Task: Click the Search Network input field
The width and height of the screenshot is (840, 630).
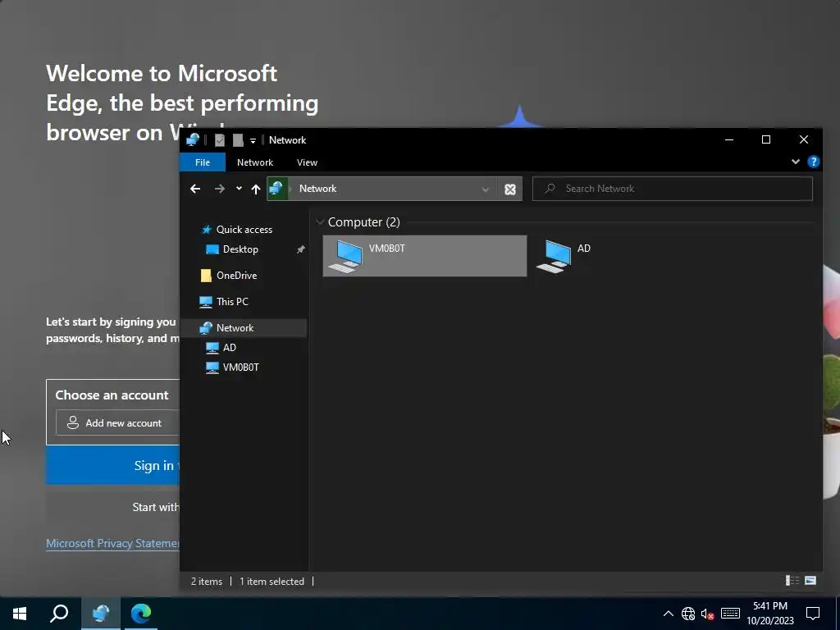Action: 673,189
